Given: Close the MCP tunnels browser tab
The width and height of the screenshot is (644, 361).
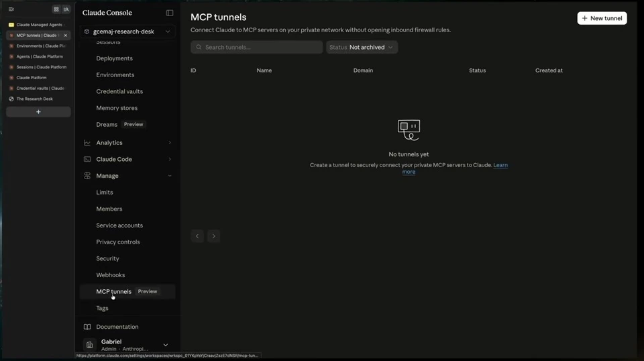Looking at the screenshot, I should click(65, 36).
